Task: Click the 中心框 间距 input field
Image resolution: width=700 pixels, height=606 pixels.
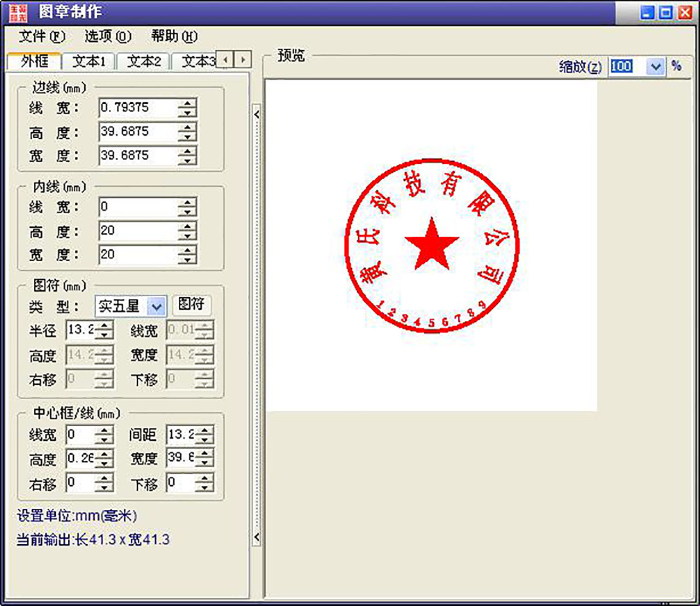Action: point(181,436)
